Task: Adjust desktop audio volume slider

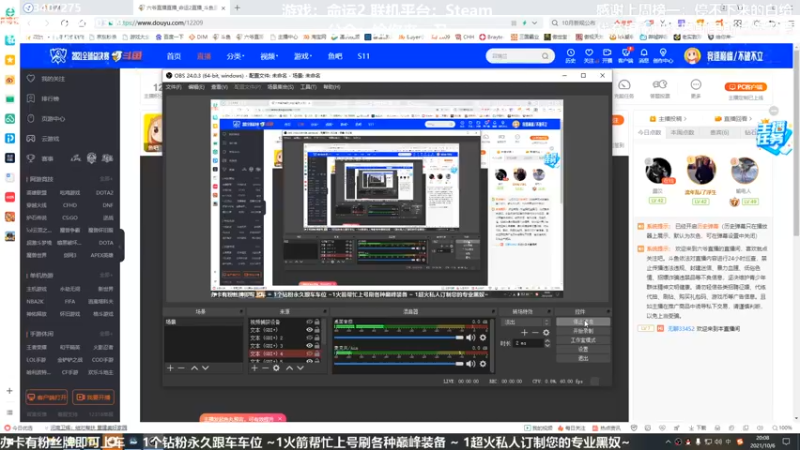Action: (x=398, y=338)
